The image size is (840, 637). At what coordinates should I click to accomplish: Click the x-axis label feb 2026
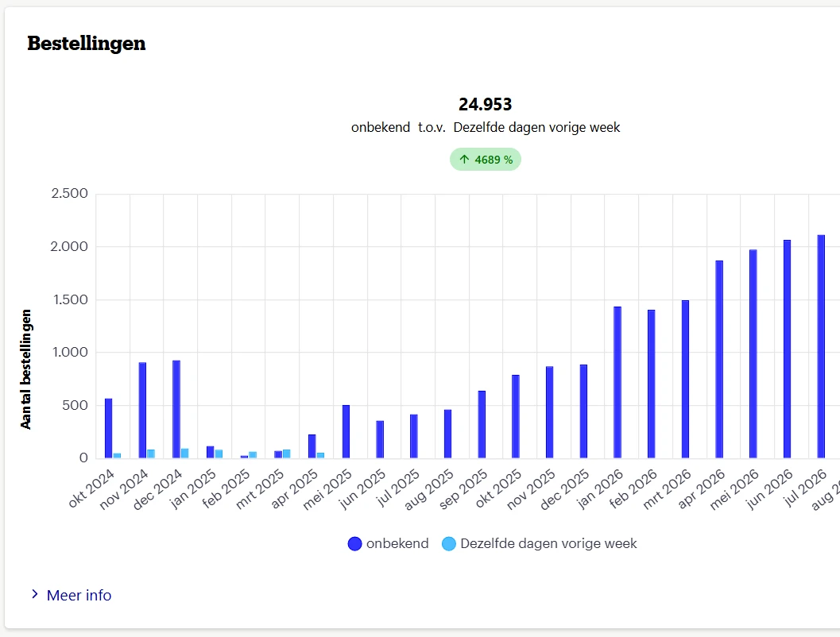(x=633, y=488)
